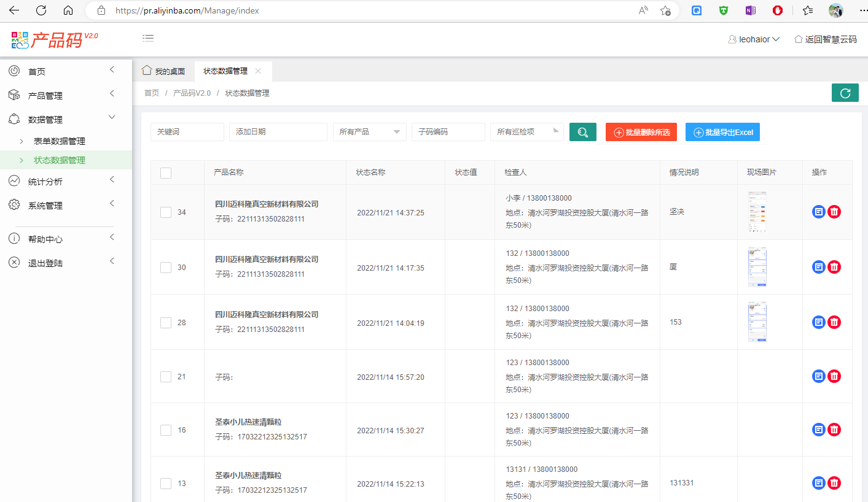Image resolution: width=868 pixels, height=502 pixels.
Task: Click the browser page reload icon
Action: click(41, 10)
